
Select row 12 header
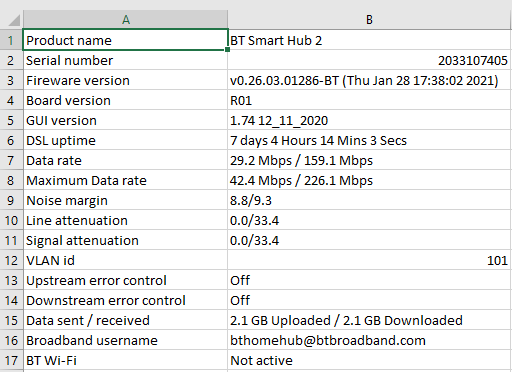click(11, 260)
